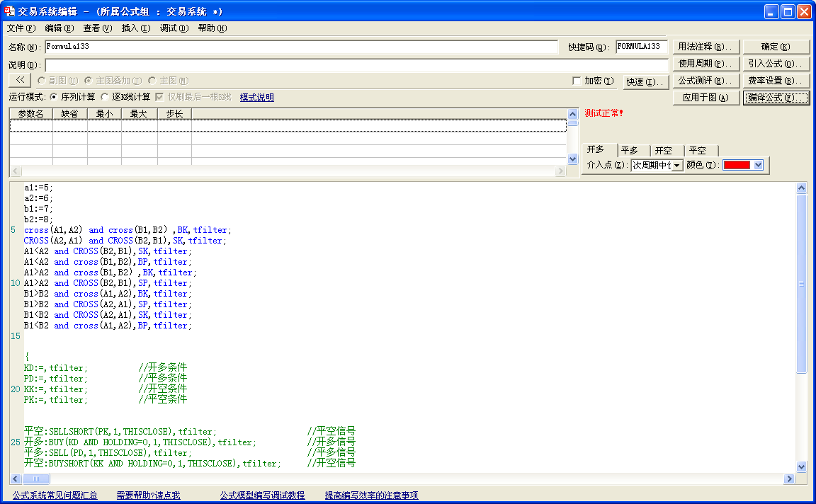Click the code editor scroll-up arrow
The width and height of the screenshot is (816, 504).
[x=801, y=188]
